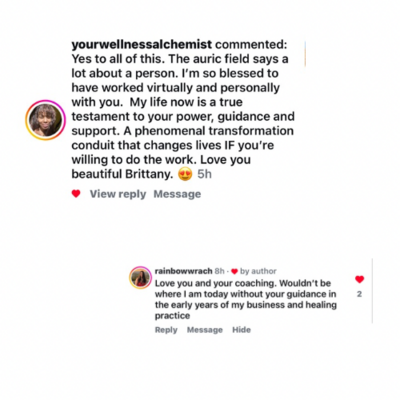Viewport: 400px width, 400px height.
Task: Click the 'by author' label
Action: (258, 271)
